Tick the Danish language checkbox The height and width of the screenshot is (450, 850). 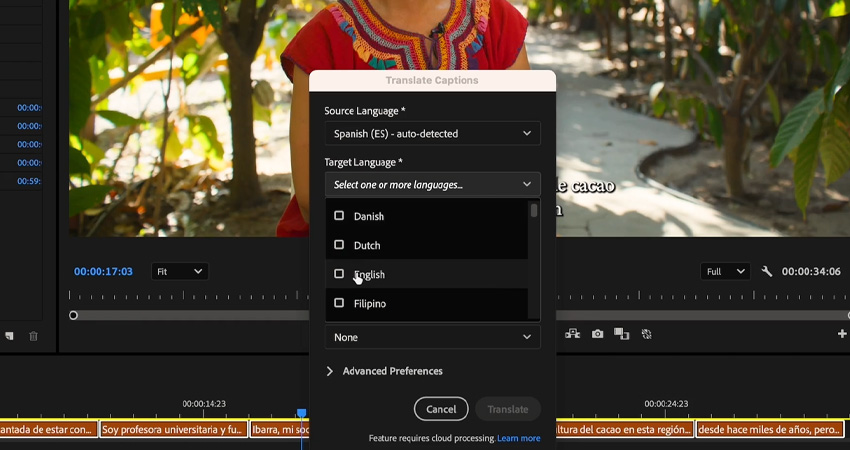point(339,216)
